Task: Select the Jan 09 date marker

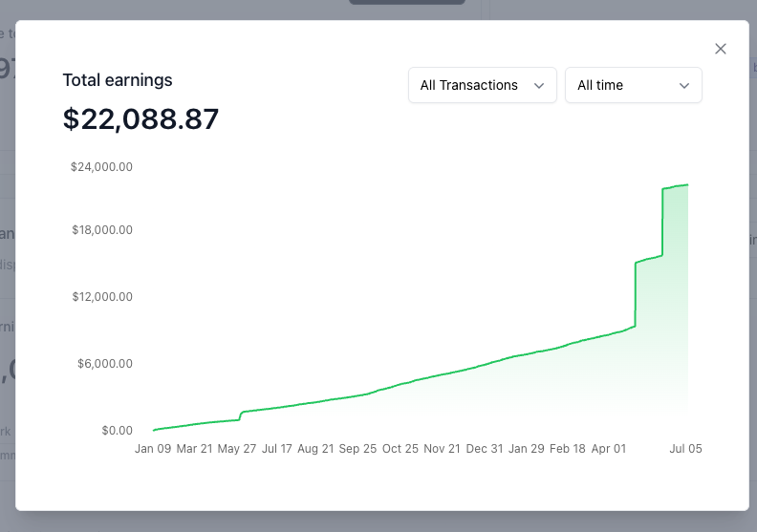Action: (153, 449)
